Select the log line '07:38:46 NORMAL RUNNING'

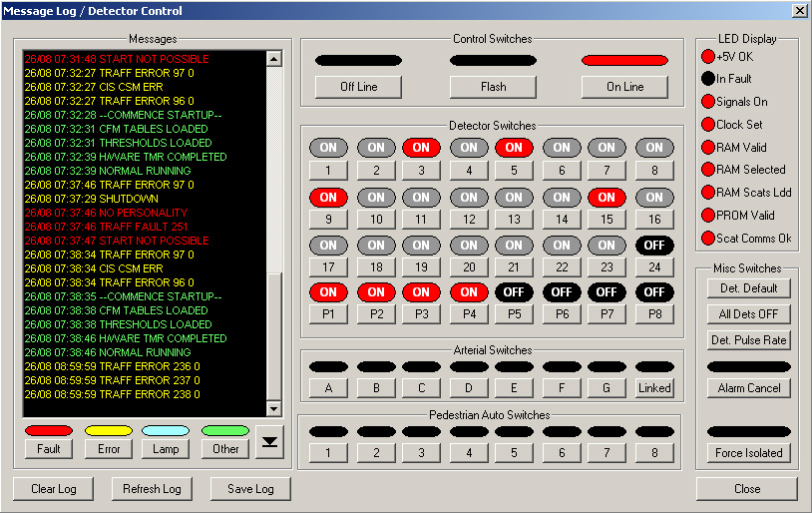tap(108, 353)
